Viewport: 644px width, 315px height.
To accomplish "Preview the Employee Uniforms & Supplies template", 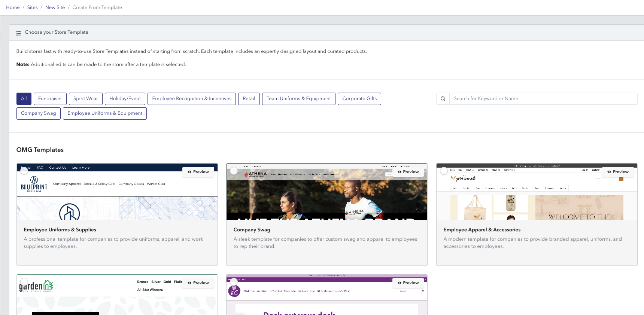I will point(198,172).
